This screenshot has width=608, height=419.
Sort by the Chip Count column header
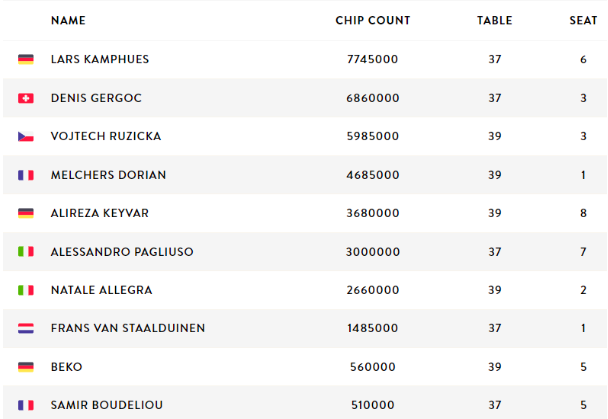373,20
